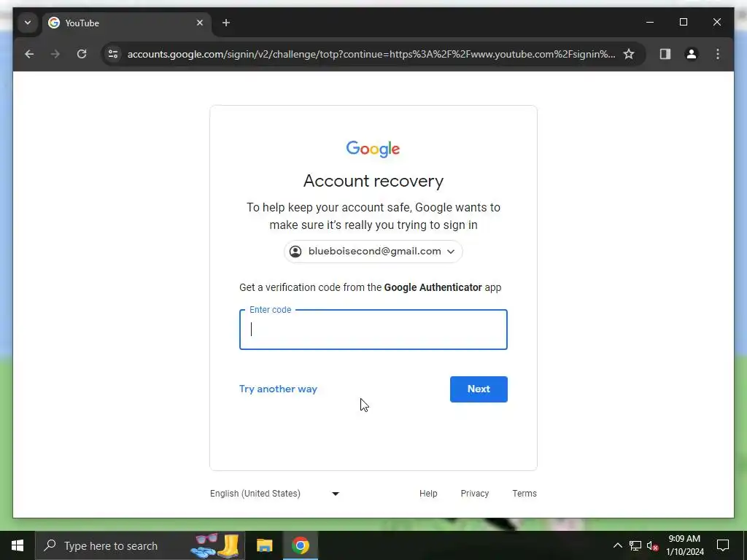Open the notification center icon

[723, 545]
